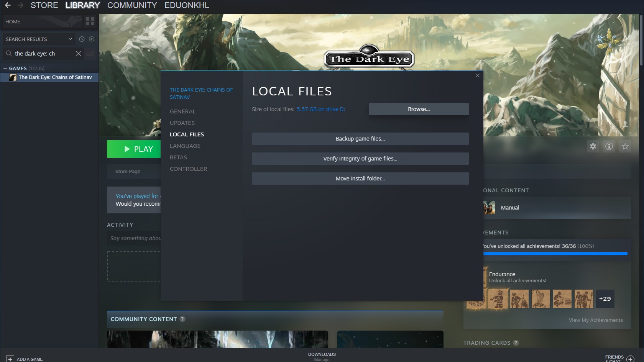This screenshot has width=644, height=362.
Task: Toggle ready-to-play filter icon
Action: pos(92,39)
